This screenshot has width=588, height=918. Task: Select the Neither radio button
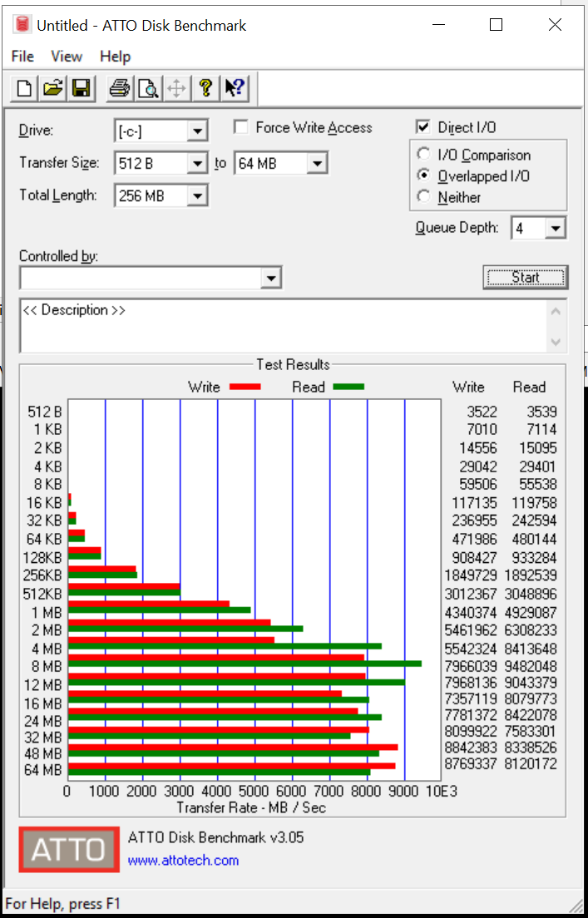click(x=422, y=197)
